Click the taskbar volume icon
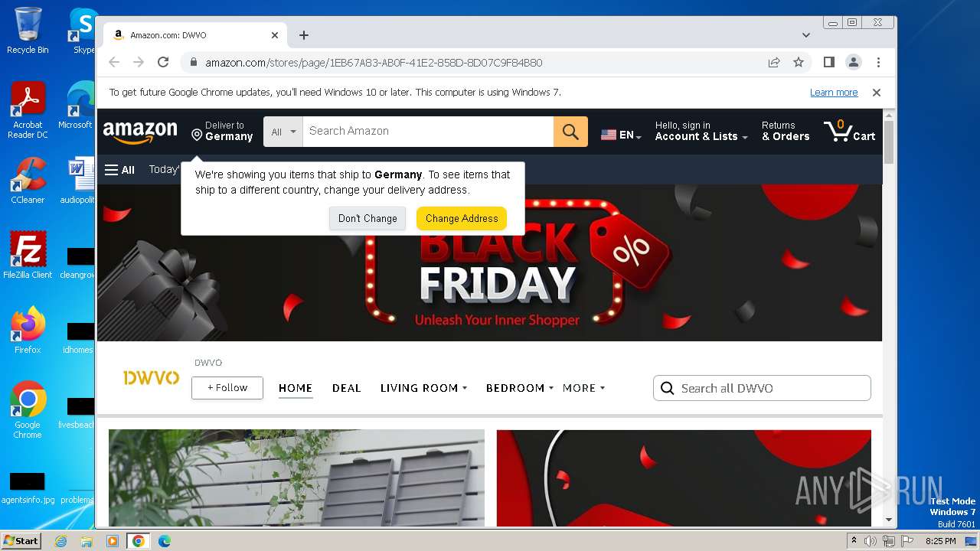980x551 pixels. pos(871,541)
